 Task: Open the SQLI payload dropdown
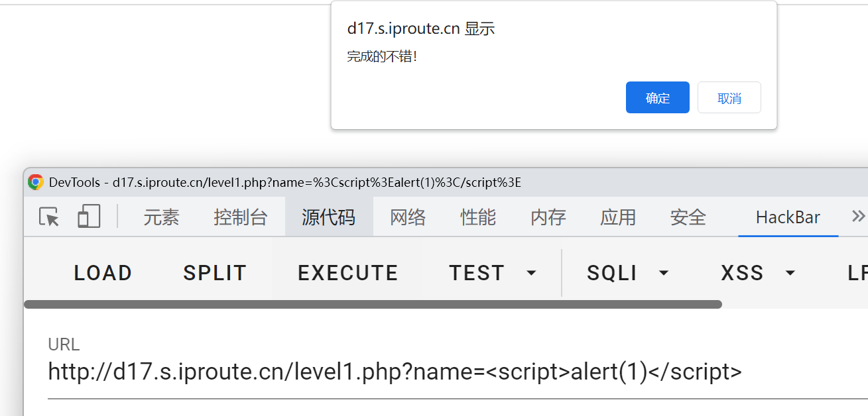coord(627,272)
